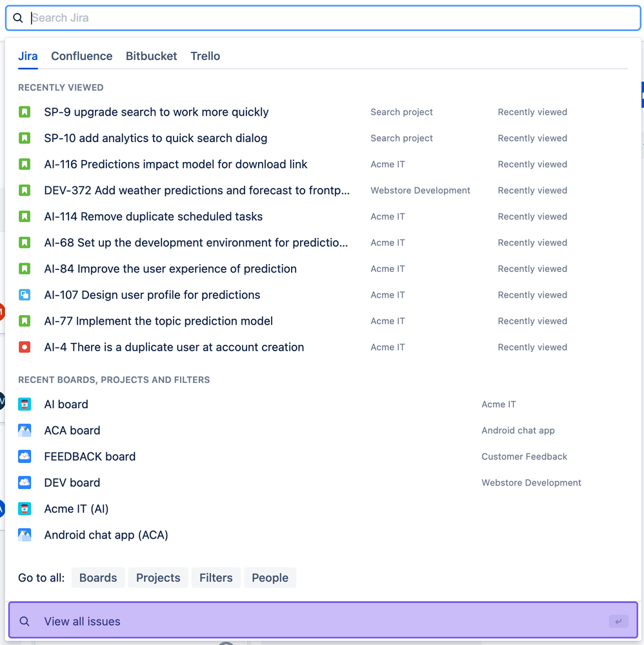Open the Android chat app (ACA) project
Image resolution: width=644 pixels, height=645 pixels.
(106, 535)
